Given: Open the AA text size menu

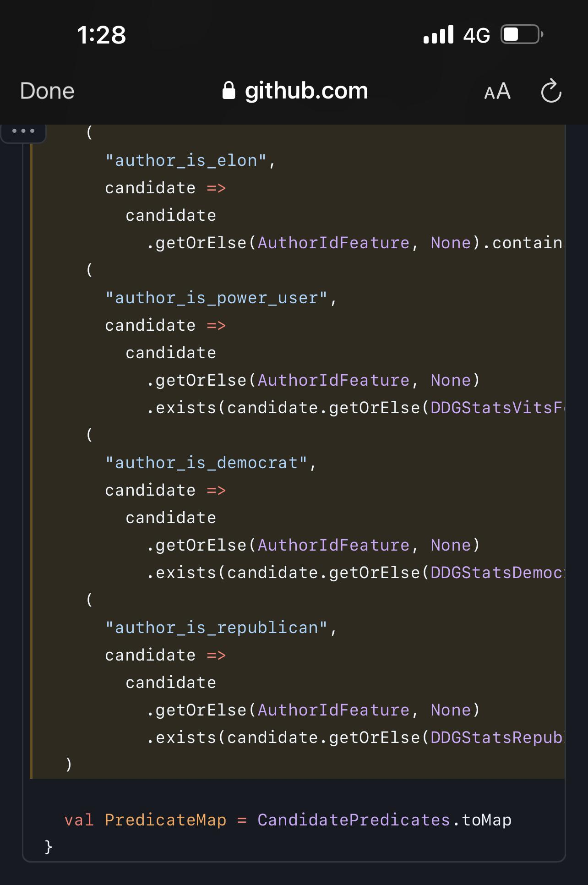Looking at the screenshot, I should [x=497, y=92].
